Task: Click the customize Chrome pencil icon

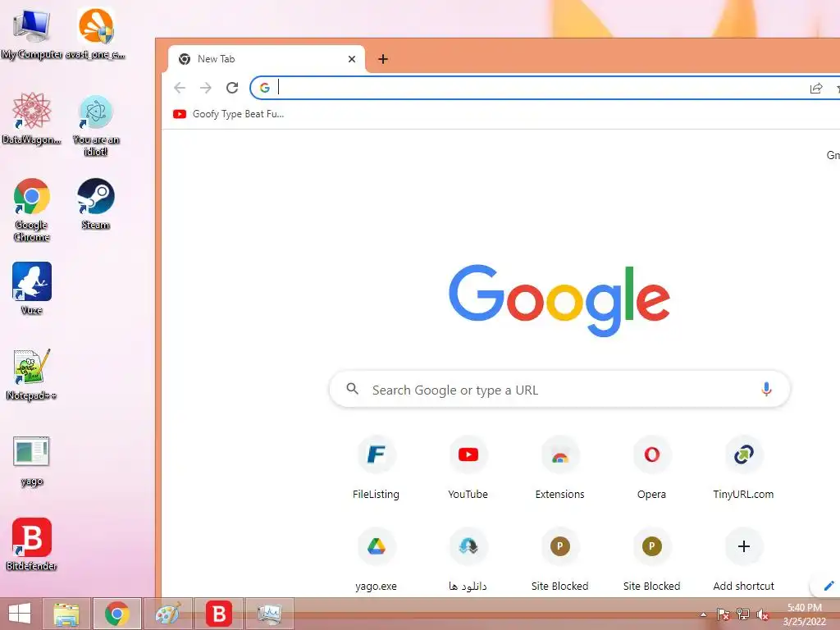Action: tap(829, 586)
